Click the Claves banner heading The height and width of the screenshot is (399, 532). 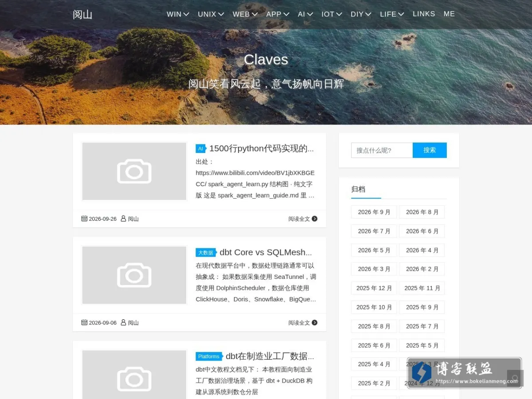(266, 59)
